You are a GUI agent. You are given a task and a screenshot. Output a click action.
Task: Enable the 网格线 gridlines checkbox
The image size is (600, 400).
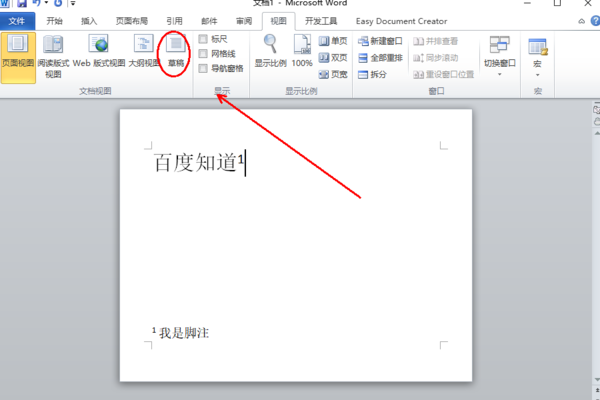203,54
